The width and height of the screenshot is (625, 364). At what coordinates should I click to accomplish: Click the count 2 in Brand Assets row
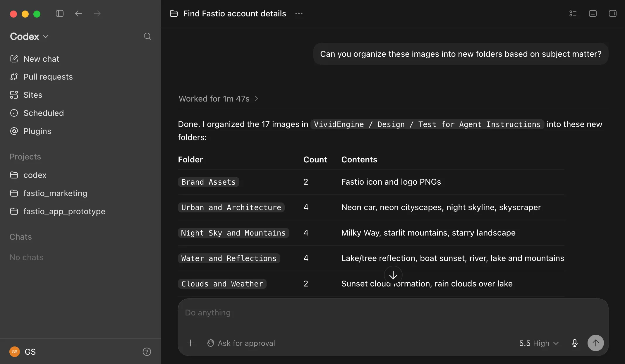pos(306,182)
